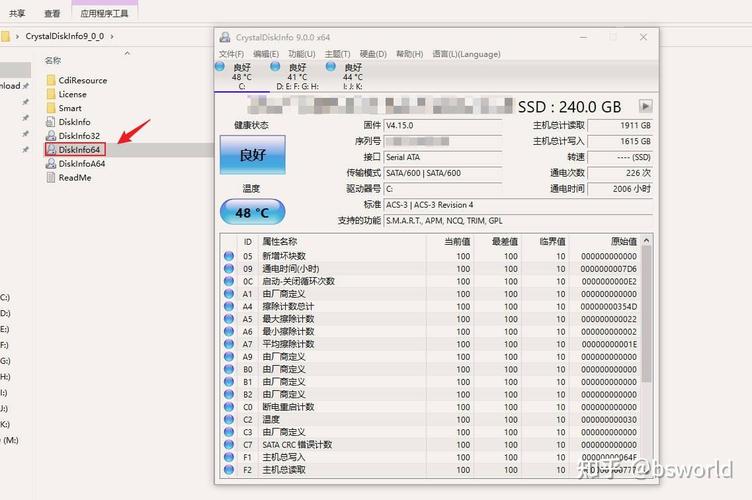The width and height of the screenshot is (752, 500).
Task: Show next disk with the arrow button
Action: click(x=646, y=106)
